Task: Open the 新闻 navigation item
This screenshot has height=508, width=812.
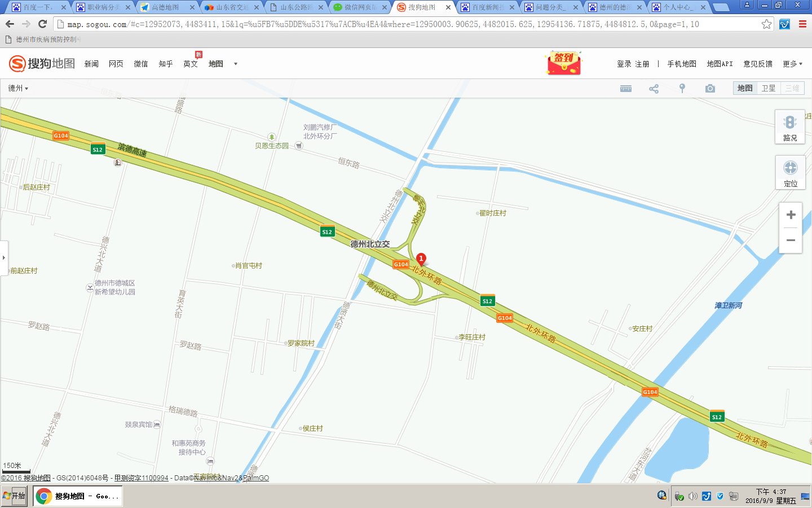Action: pyautogui.click(x=91, y=64)
